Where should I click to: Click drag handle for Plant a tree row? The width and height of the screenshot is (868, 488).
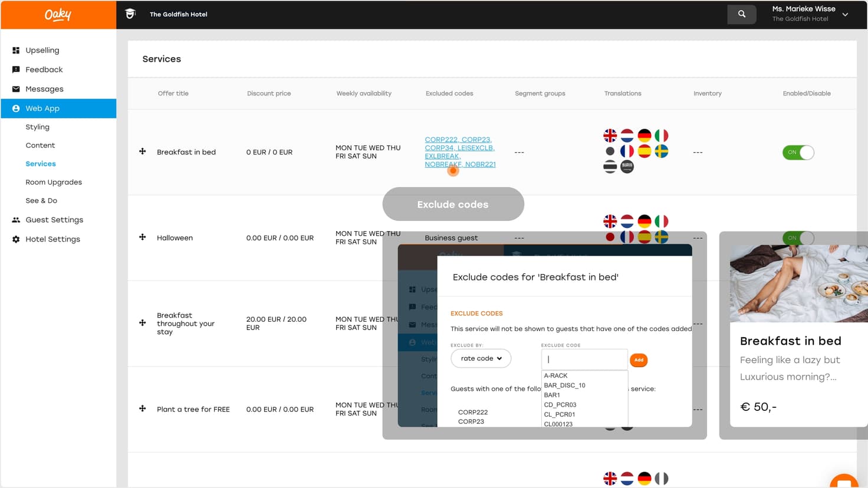(143, 408)
